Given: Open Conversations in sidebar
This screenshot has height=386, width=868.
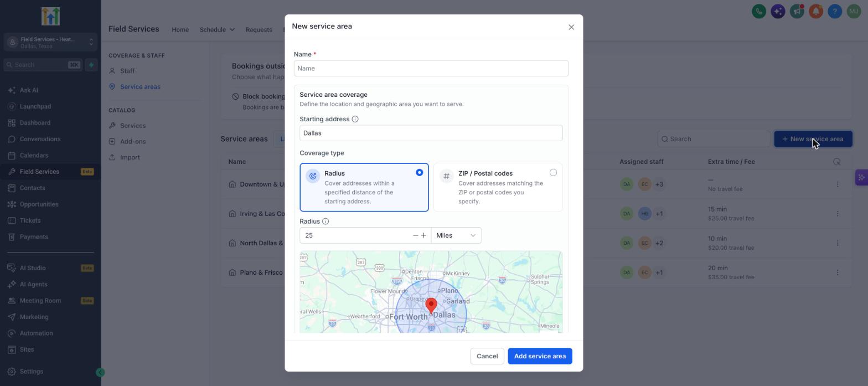Looking at the screenshot, I should (x=40, y=139).
